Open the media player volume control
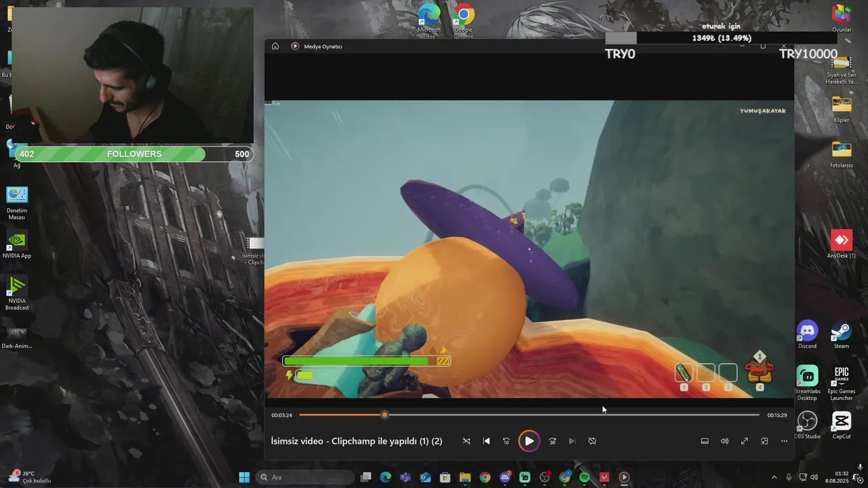Screen dimensions: 868x488 pyautogui.click(x=724, y=441)
